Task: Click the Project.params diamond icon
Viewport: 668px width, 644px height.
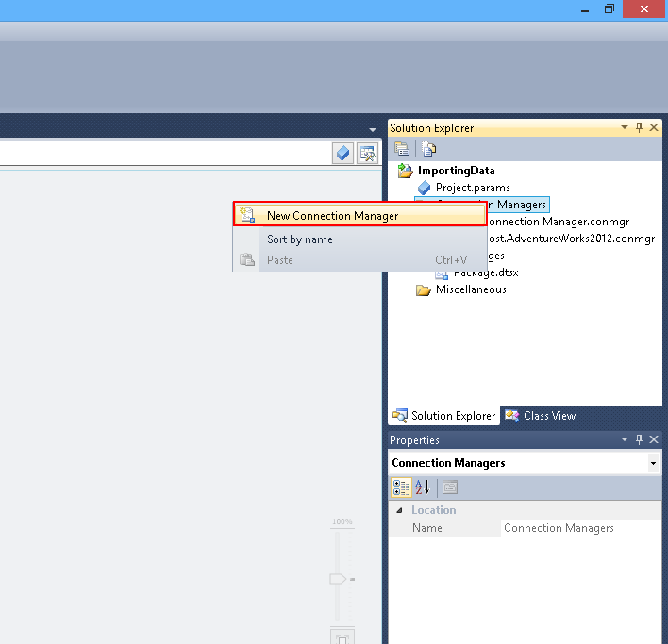Action: [424, 188]
